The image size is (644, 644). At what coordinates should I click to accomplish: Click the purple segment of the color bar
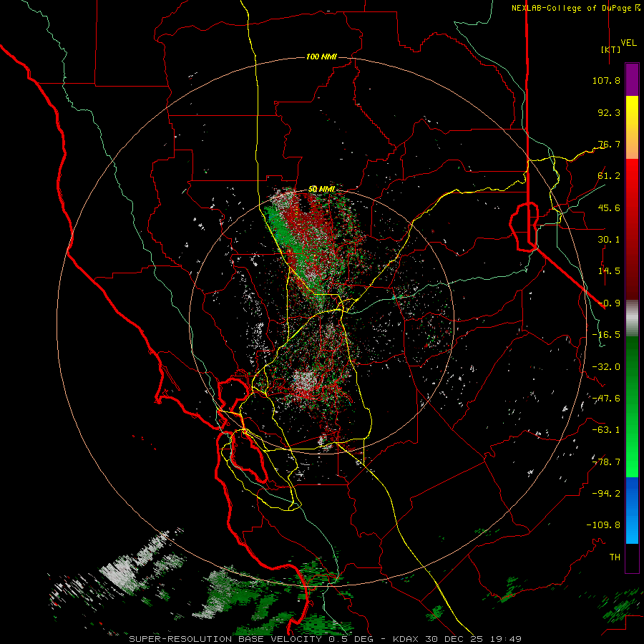tap(632, 79)
